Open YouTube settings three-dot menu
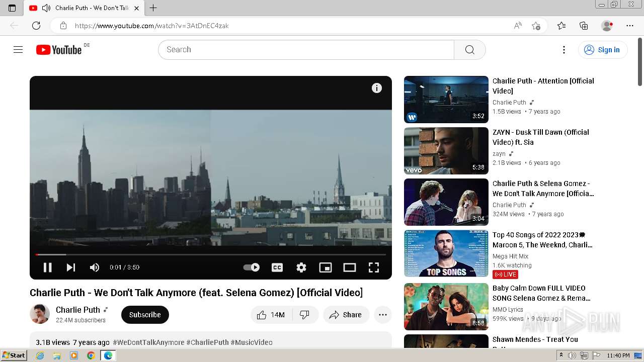644x362 pixels. 564,49
